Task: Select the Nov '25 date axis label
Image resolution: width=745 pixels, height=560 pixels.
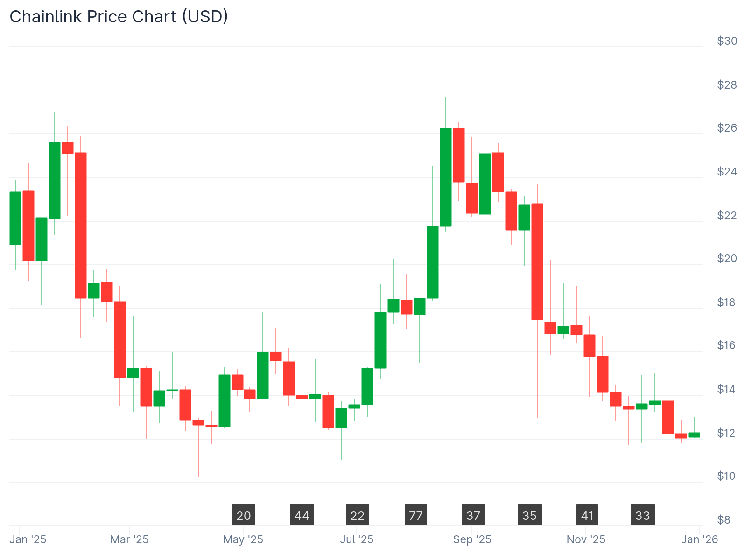Action: [x=586, y=539]
